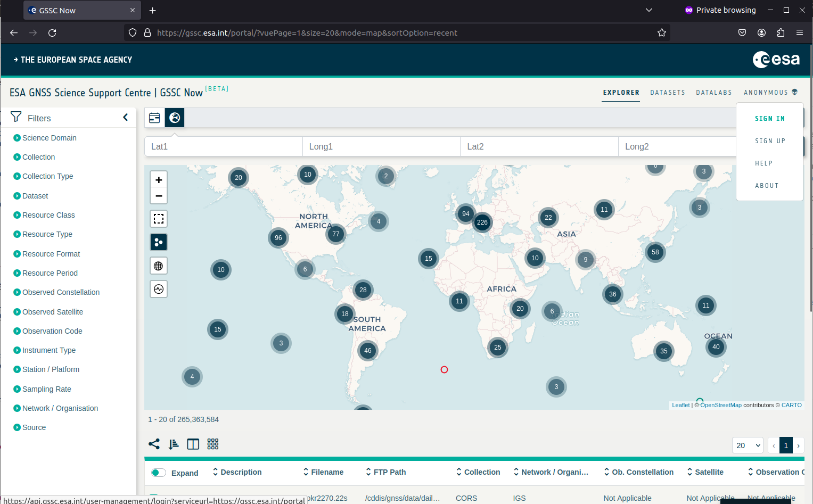
Task: Toggle the Expand switch
Action: point(159,473)
